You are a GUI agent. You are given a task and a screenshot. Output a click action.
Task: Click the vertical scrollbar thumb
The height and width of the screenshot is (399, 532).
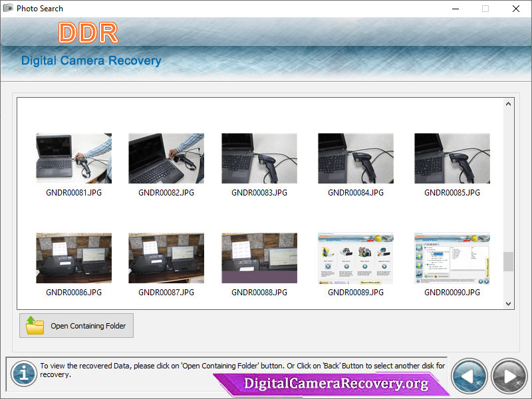coord(508,261)
